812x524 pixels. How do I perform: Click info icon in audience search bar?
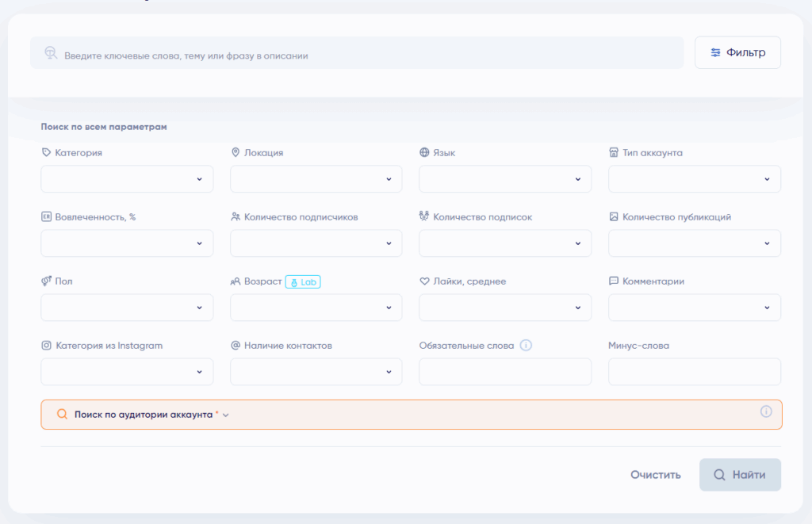[x=766, y=411]
